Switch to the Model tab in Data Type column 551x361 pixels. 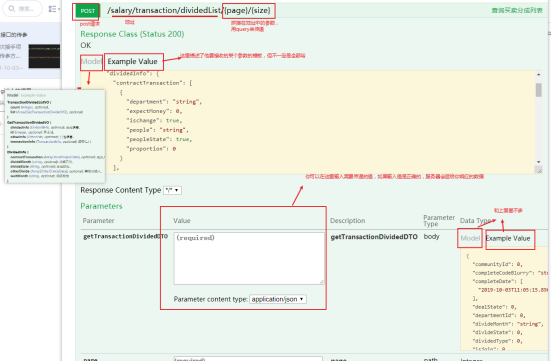point(470,238)
